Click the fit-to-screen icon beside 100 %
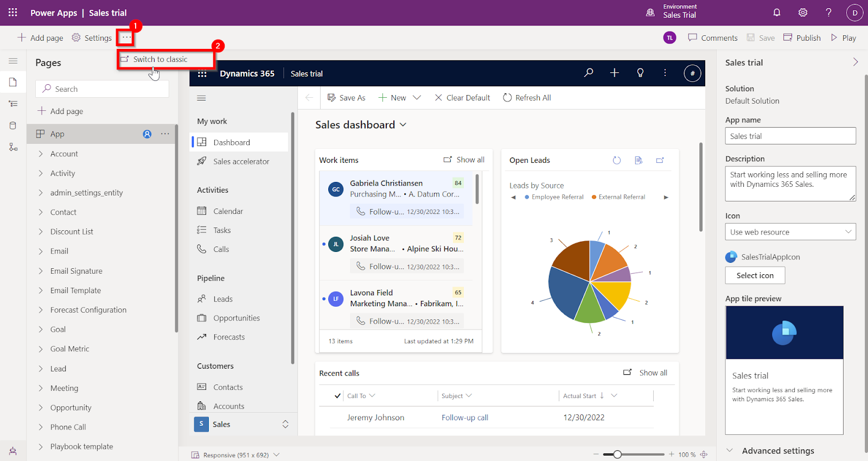868x461 pixels. pyautogui.click(x=704, y=454)
